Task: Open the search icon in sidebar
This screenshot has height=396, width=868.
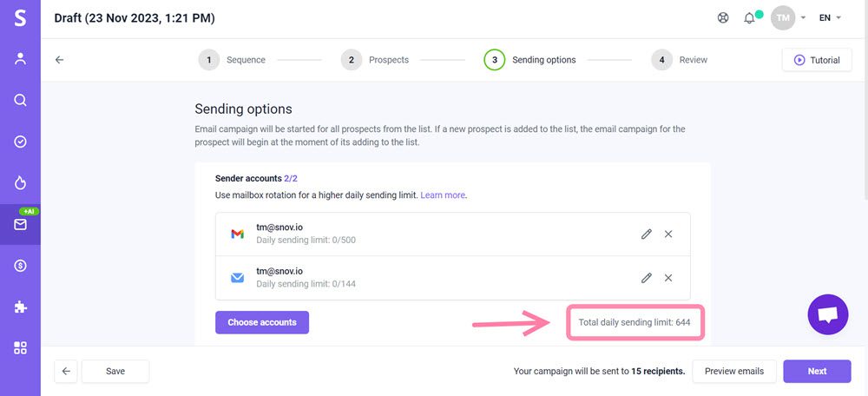Action: pyautogui.click(x=20, y=100)
